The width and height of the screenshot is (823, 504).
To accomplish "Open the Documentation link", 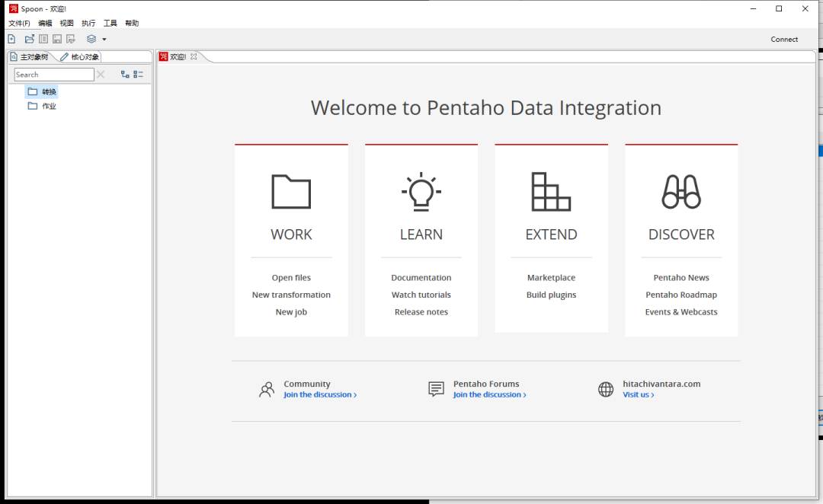I will [421, 277].
